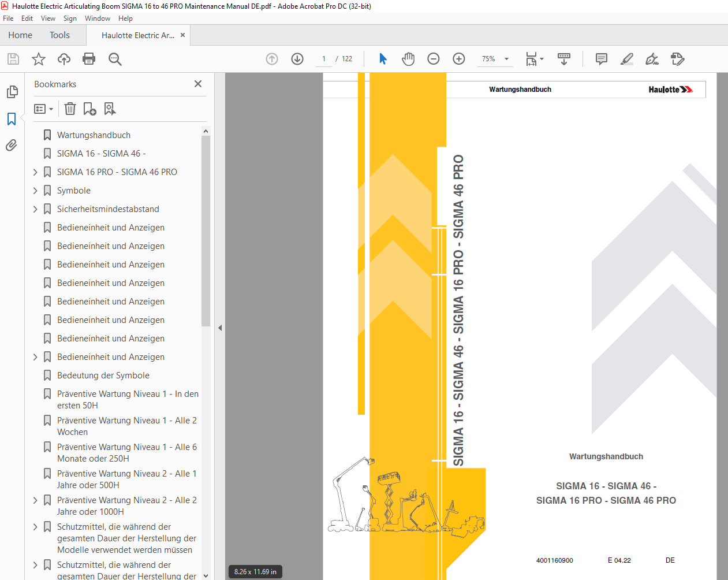
Task: Open the SIGMA 16 - SIGMA 46 - bookmark
Action: pos(101,154)
